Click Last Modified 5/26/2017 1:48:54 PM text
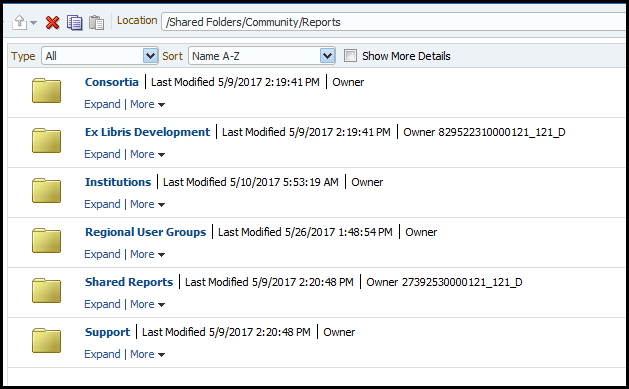 tap(305, 232)
